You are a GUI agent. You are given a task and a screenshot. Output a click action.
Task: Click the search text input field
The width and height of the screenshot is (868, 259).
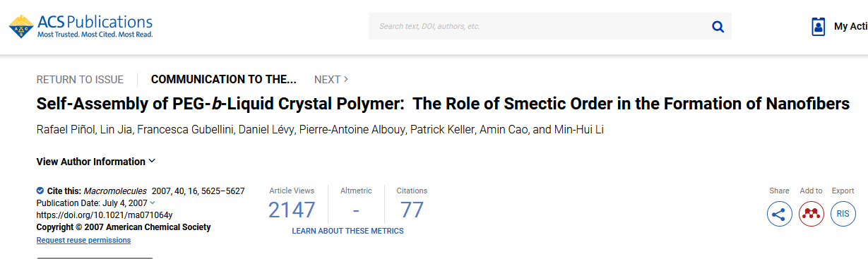coord(540,27)
